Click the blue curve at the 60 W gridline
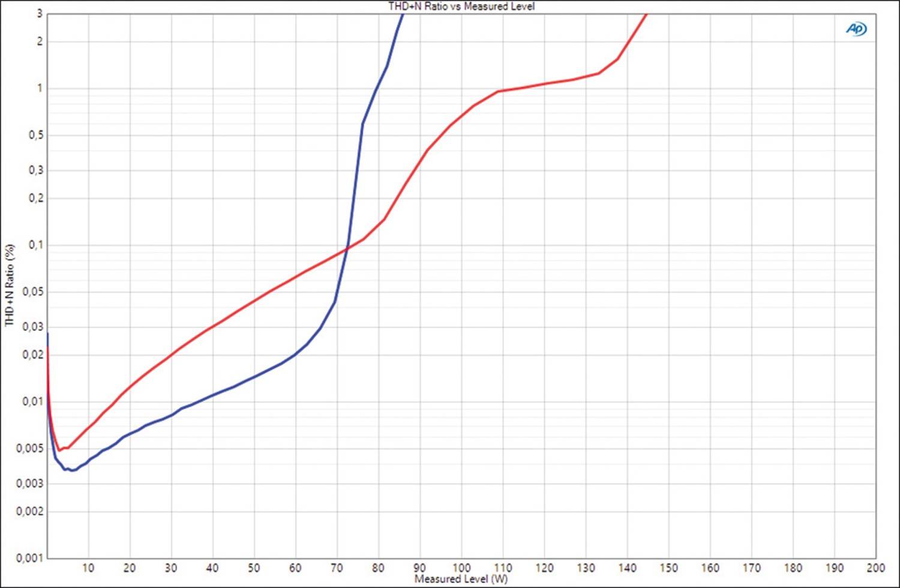 point(295,354)
